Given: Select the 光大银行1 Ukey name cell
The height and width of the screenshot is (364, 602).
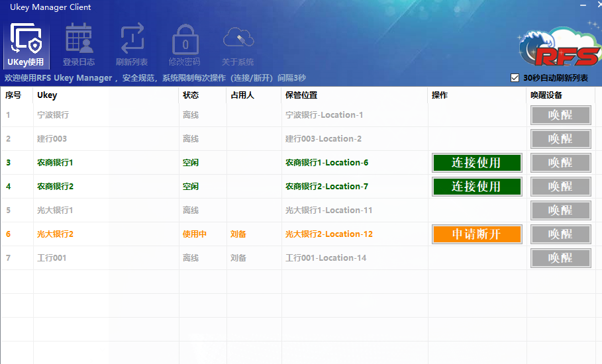Looking at the screenshot, I should pyautogui.click(x=106, y=210).
